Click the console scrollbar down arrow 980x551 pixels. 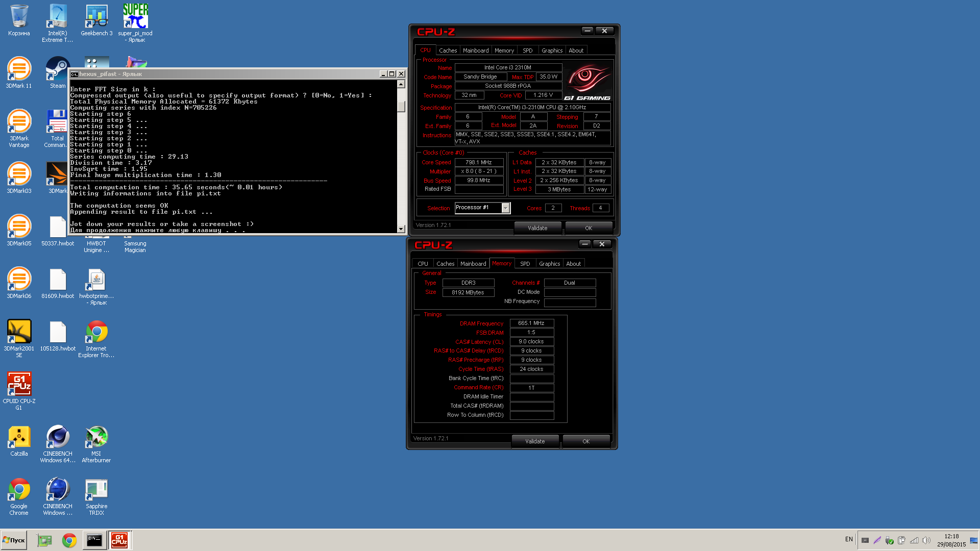tap(401, 229)
